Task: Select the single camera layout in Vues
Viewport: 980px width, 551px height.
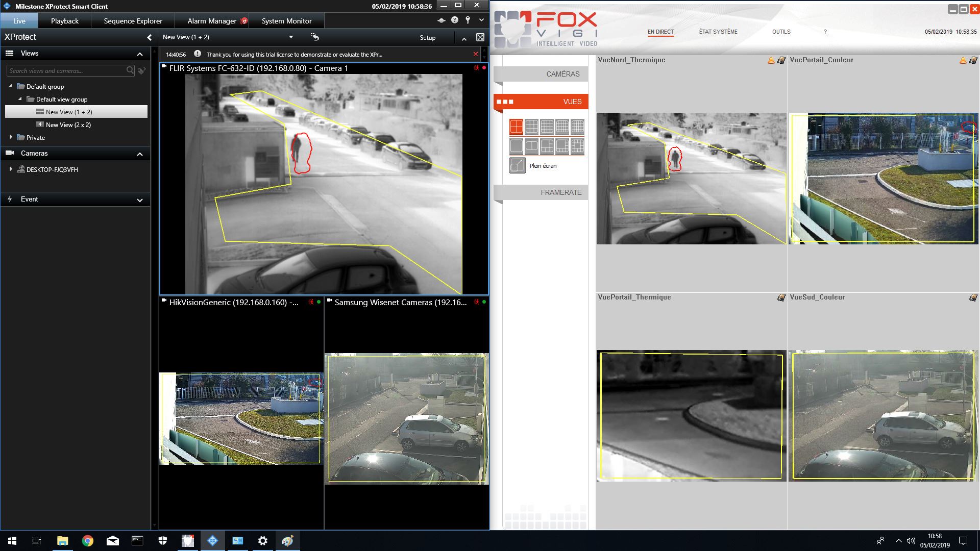Action: (516, 146)
